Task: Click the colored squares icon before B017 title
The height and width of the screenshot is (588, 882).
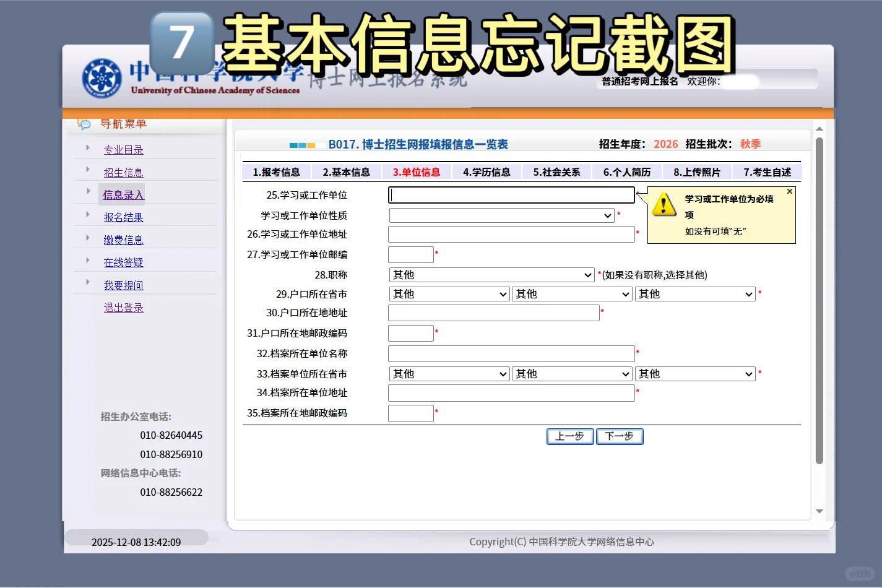Action: point(301,145)
